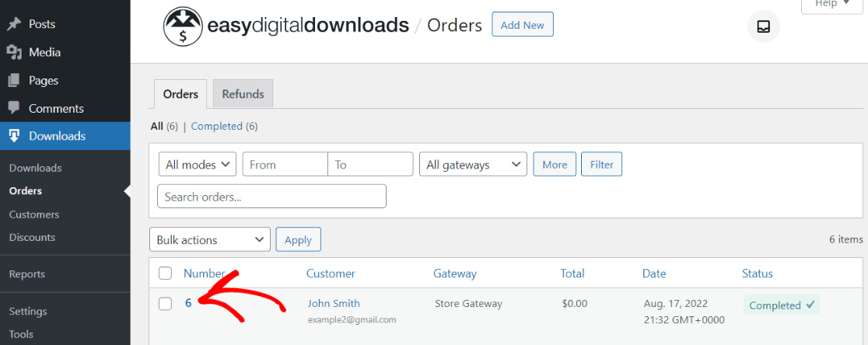Click the Completed status checkmark icon
The height and width of the screenshot is (345, 868).
pyautogui.click(x=810, y=305)
